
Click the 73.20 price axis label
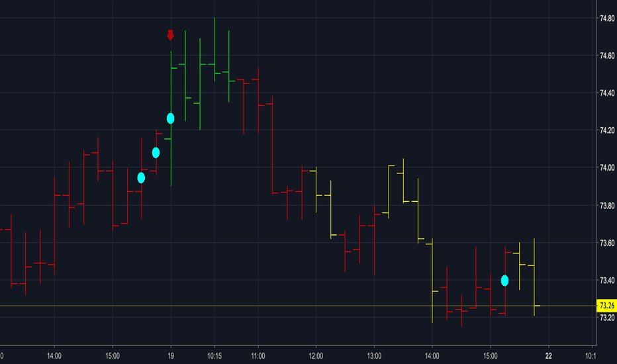click(607, 318)
